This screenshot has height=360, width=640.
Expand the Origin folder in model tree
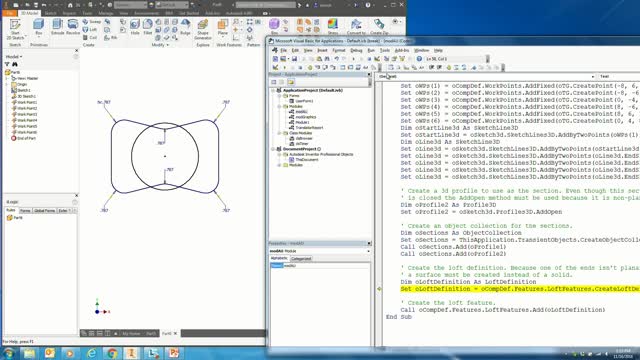click(7, 84)
